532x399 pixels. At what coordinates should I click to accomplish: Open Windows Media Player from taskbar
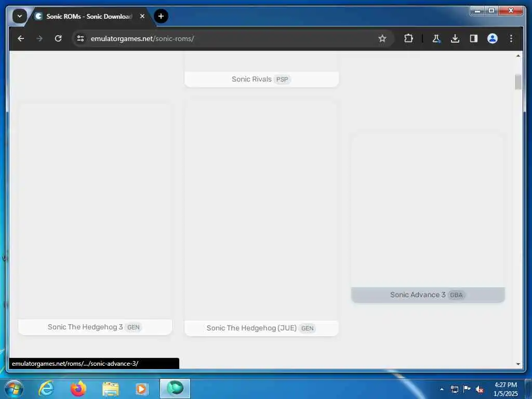point(142,389)
